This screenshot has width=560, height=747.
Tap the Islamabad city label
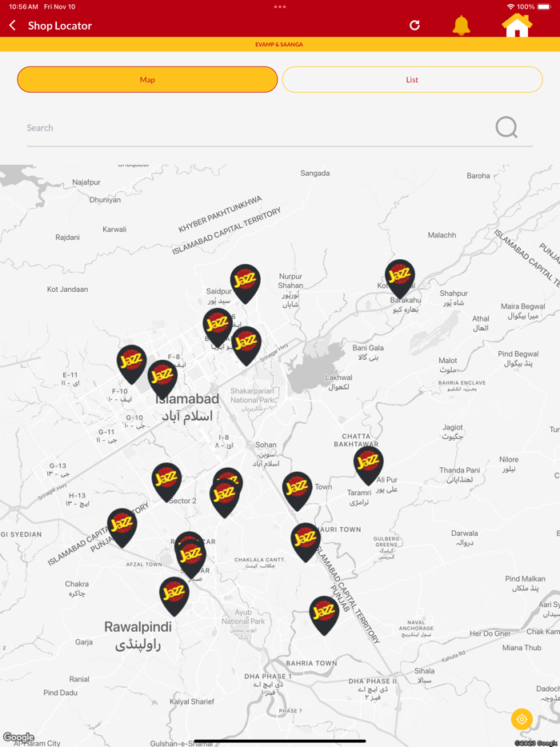(x=187, y=407)
